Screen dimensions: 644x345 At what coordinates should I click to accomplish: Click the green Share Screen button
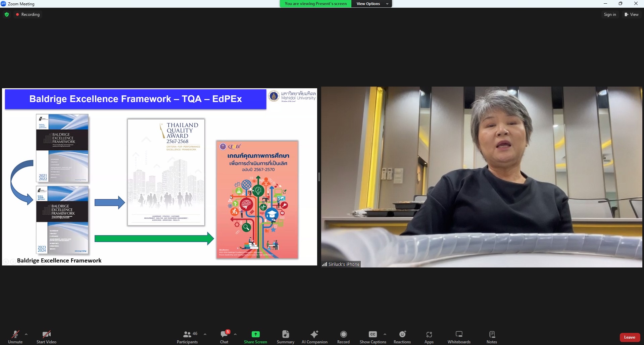point(255,337)
